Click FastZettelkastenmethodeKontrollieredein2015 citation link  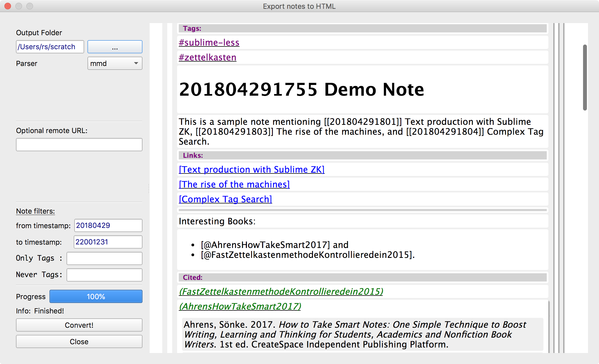click(x=281, y=291)
